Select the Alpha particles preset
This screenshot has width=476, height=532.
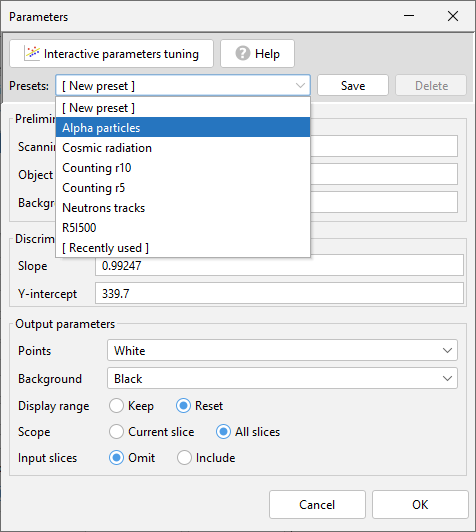pos(183,128)
